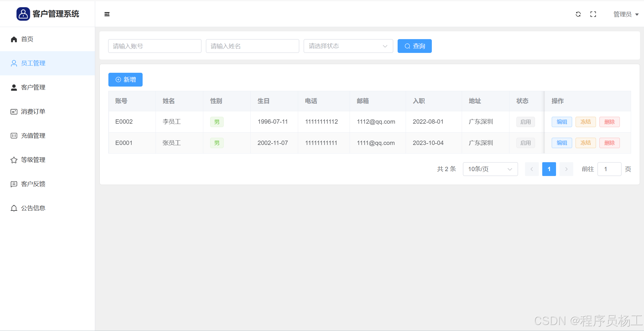
Task: Select the 员工管理 sidebar menu item
Action: click(x=33, y=63)
